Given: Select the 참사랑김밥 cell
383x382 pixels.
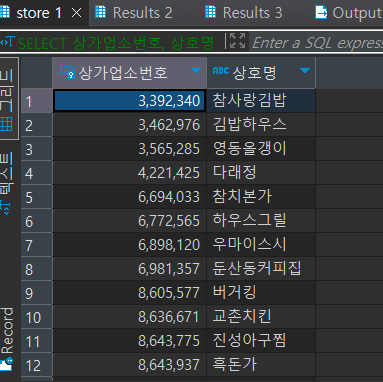Looking at the screenshot, I should (x=261, y=101).
